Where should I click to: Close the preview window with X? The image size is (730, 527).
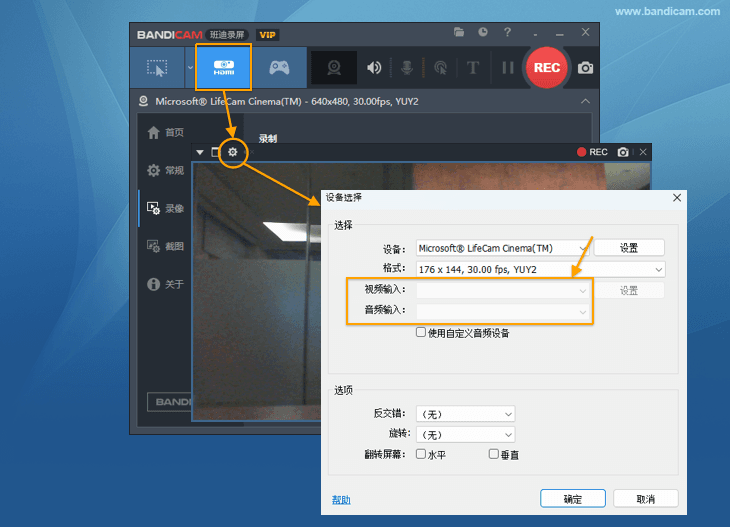(x=643, y=152)
